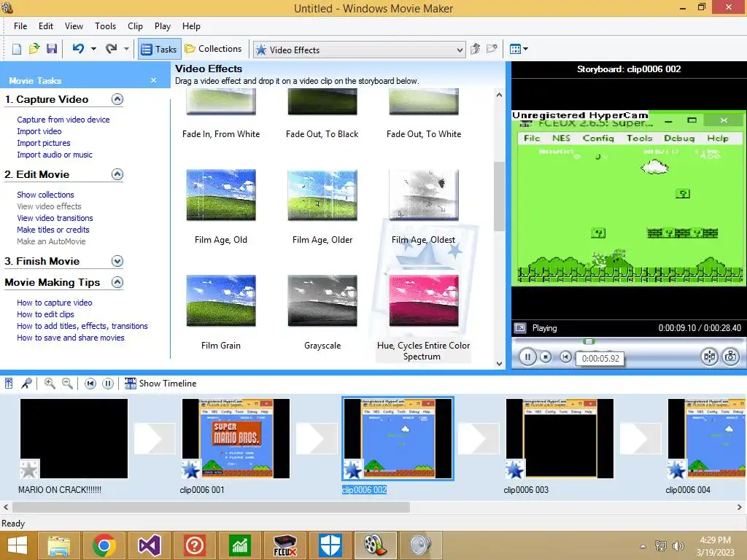Image resolution: width=747 pixels, height=560 pixels.
Task: Open the Tools menu
Action: point(105,26)
